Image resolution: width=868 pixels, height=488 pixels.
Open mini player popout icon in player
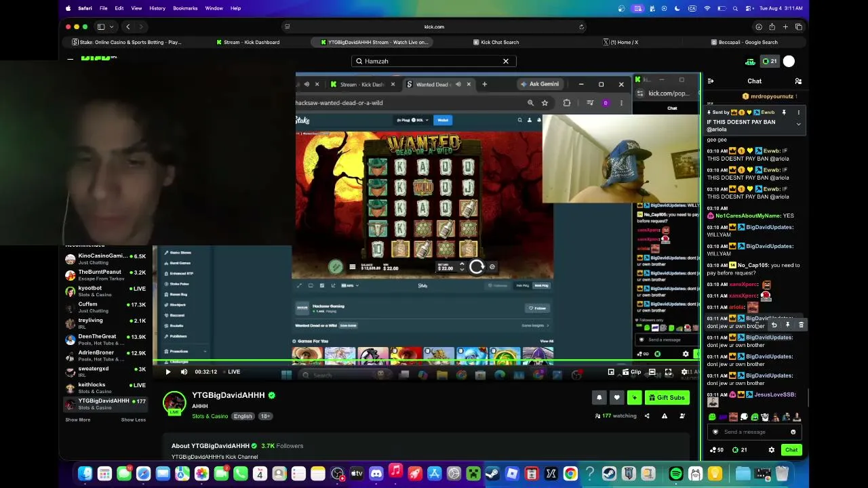click(611, 371)
